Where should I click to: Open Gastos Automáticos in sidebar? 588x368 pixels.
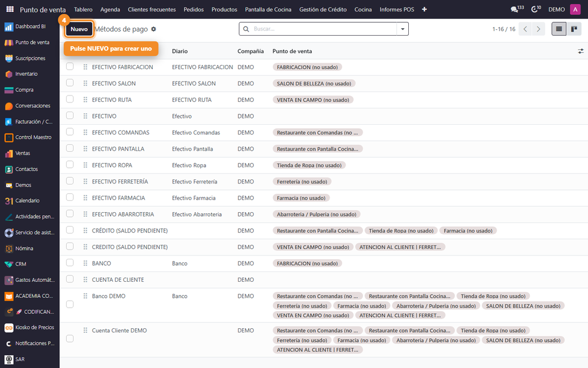(x=30, y=280)
